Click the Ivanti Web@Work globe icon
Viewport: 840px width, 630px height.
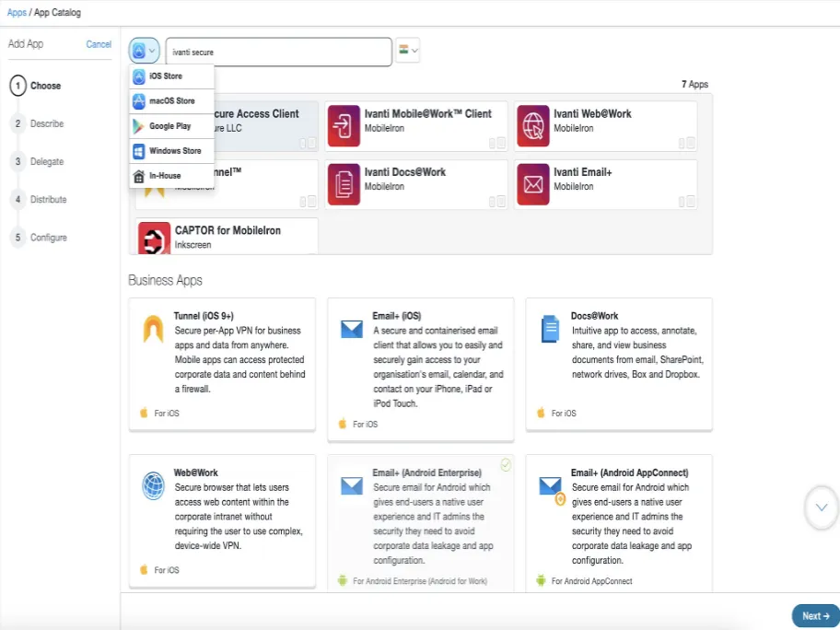[533, 126]
